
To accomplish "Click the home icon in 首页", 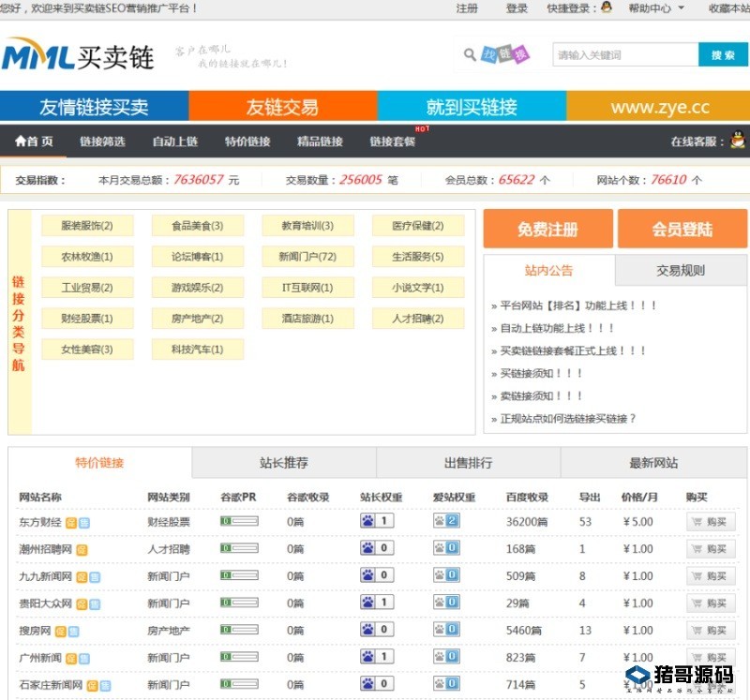I will click(20, 141).
